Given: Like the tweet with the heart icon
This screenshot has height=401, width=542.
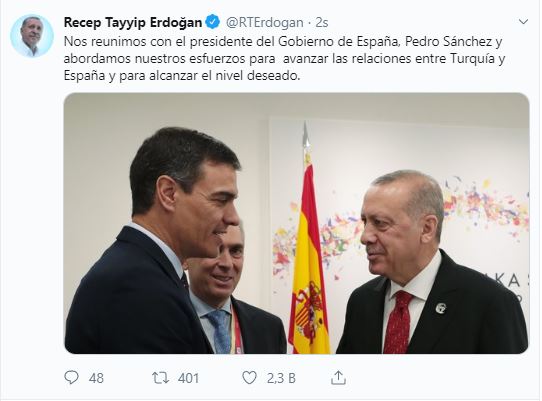Looking at the screenshot, I should tap(249, 378).
